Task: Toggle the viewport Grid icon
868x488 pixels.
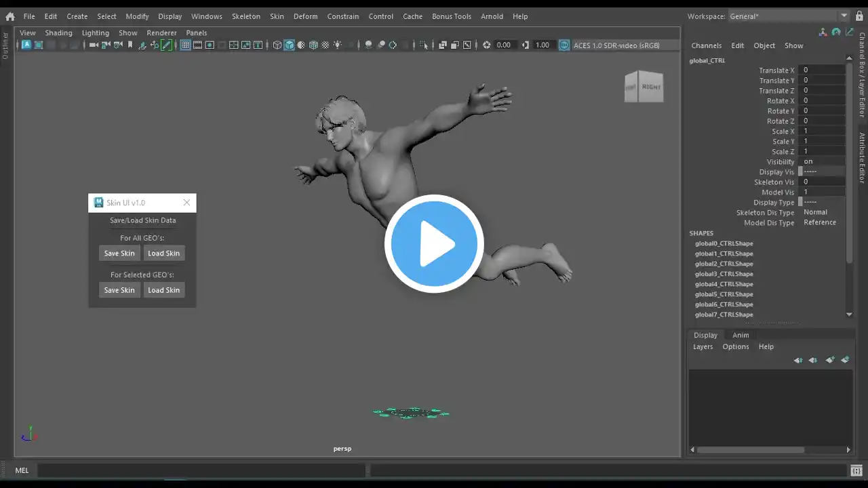Action: pyautogui.click(x=185, y=45)
